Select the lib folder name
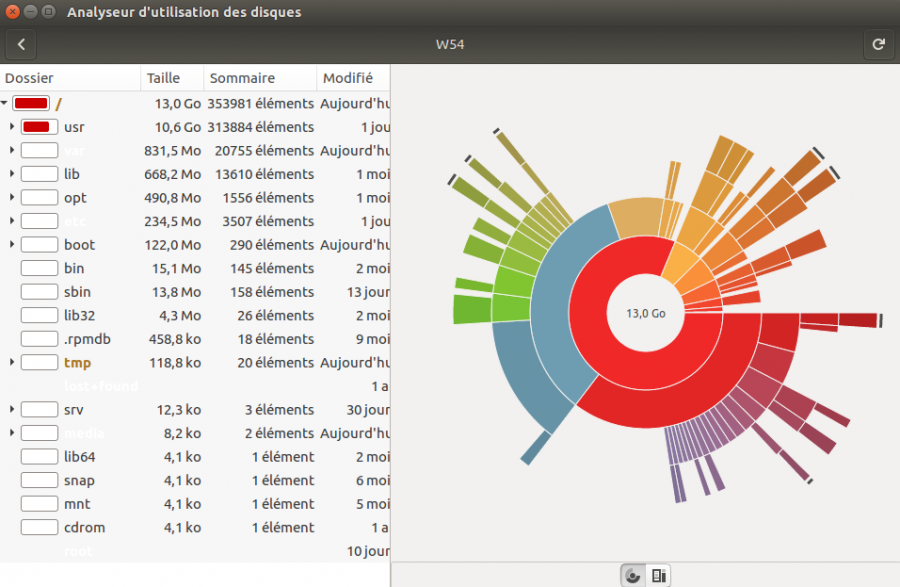Image resolution: width=900 pixels, height=587 pixels. coord(72,174)
